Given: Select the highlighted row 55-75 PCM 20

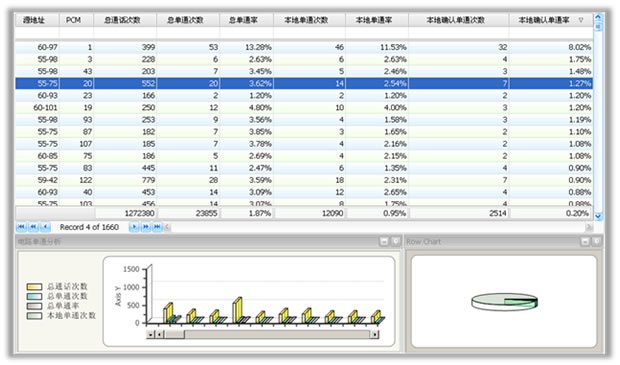Looking at the screenshot, I should [304, 83].
